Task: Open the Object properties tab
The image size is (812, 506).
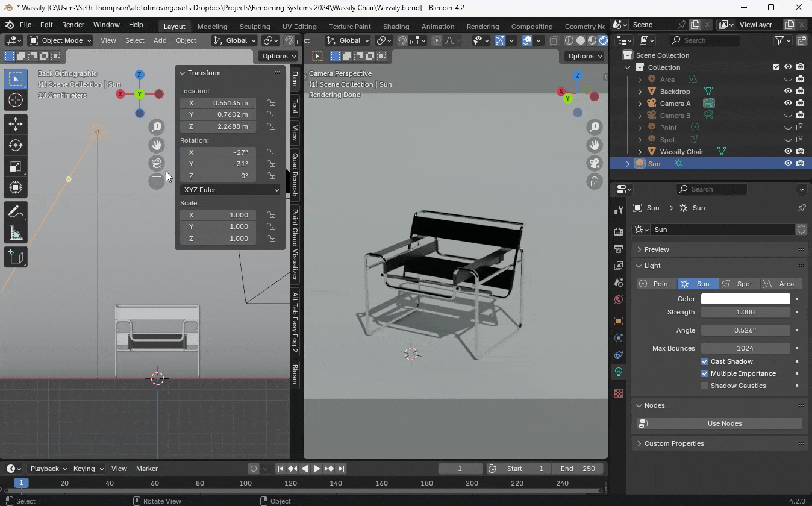Action: [x=618, y=321]
